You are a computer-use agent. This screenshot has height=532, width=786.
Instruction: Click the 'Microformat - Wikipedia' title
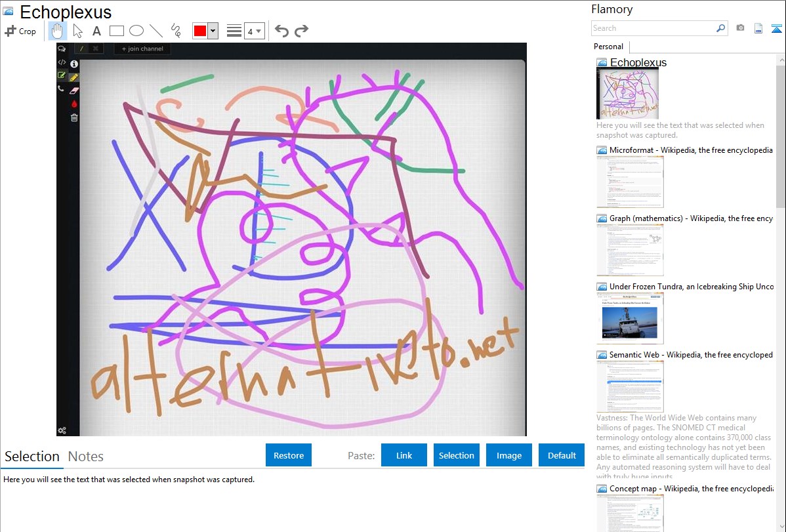691,150
